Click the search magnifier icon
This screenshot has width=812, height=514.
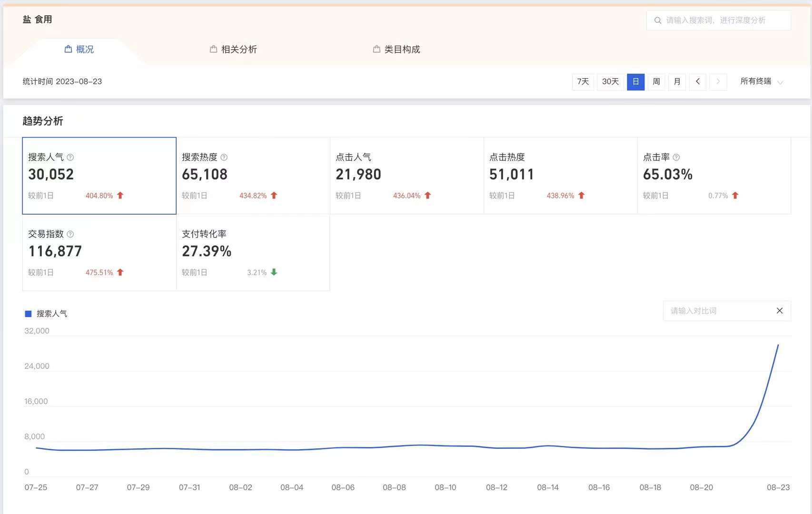(x=658, y=20)
